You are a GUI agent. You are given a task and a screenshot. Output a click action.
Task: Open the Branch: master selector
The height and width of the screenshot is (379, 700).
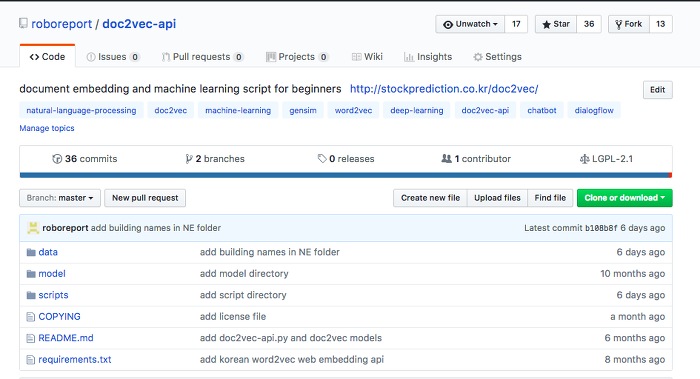coord(60,198)
